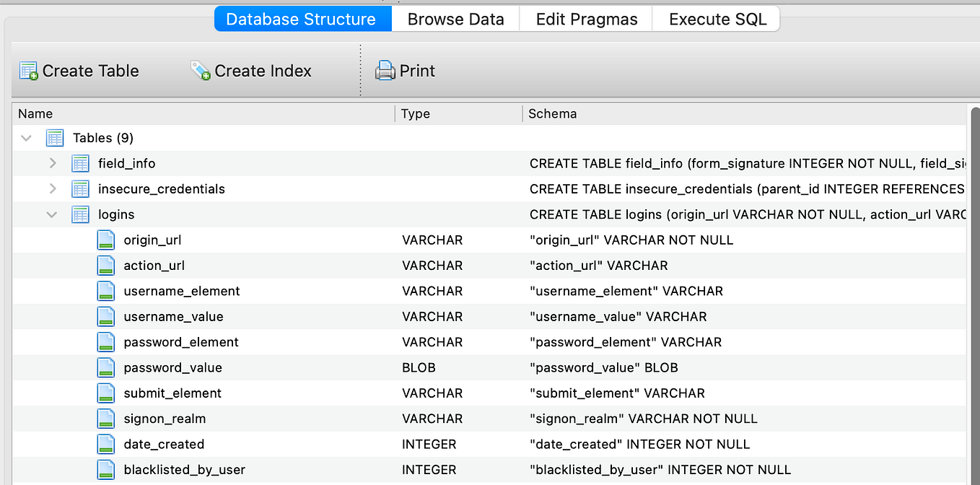This screenshot has width=980, height=485.
Task: Click the field icon beside password_value
Action: [x=105, y=367]
